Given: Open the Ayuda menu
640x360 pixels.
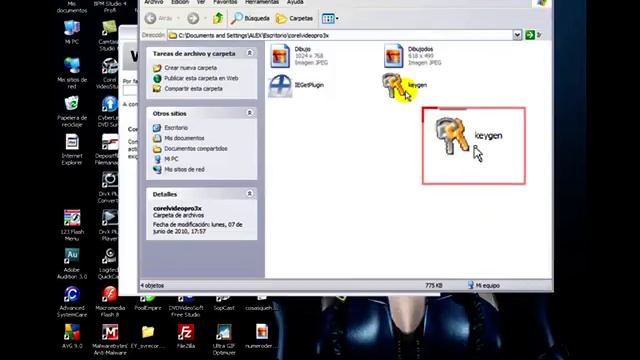Looking at the screenshot, I should [295, 2].
